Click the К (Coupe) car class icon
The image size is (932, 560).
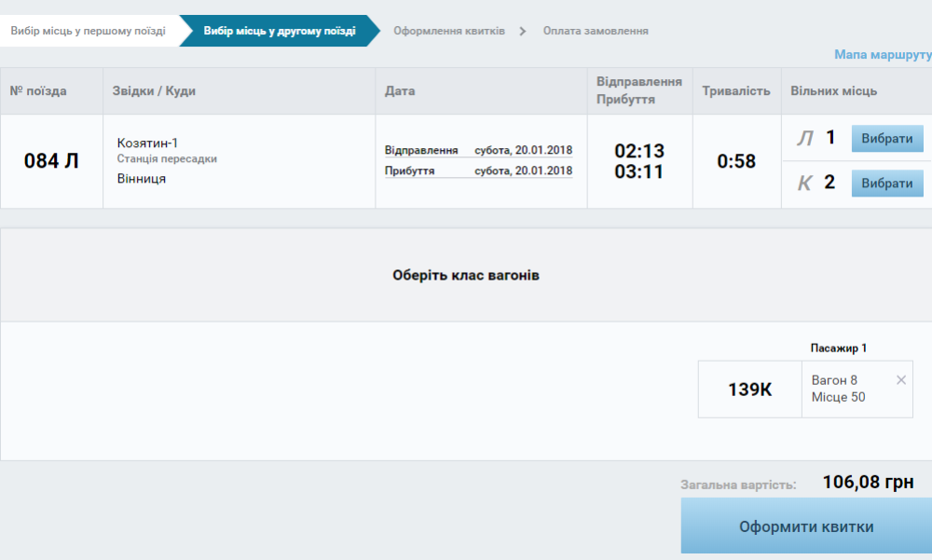(x=804, y=184)
